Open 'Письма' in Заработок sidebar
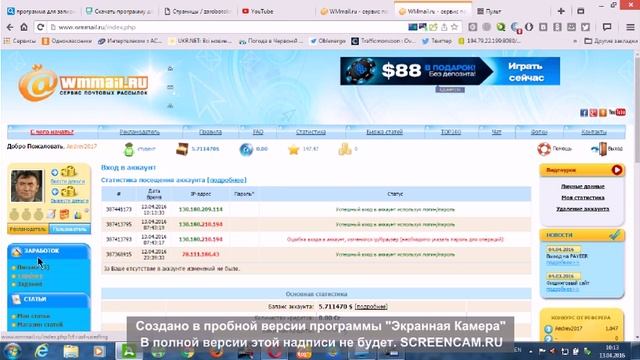 tap(33, 267)
